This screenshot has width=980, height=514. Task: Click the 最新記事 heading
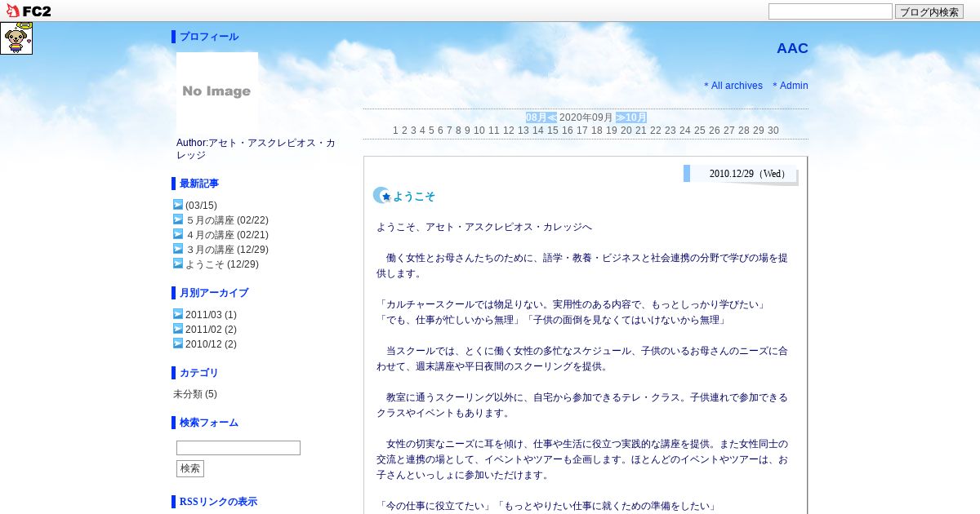point(199,184)
